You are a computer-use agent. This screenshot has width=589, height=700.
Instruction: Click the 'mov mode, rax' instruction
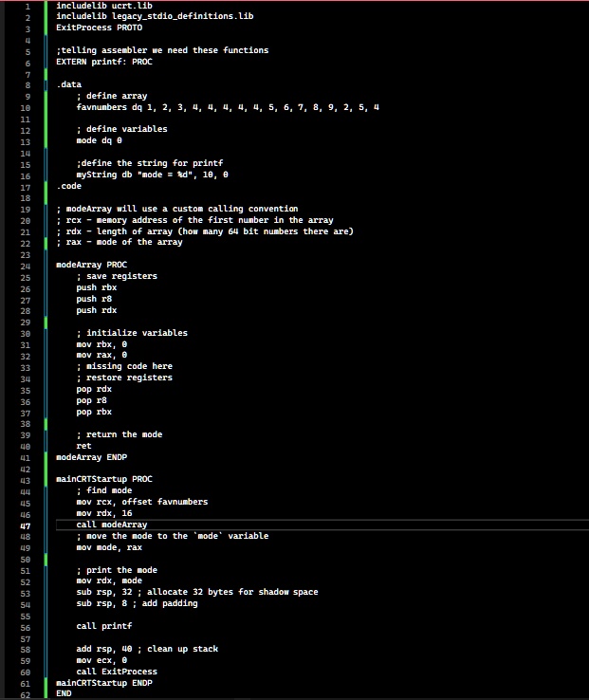[x=109, y=547]
